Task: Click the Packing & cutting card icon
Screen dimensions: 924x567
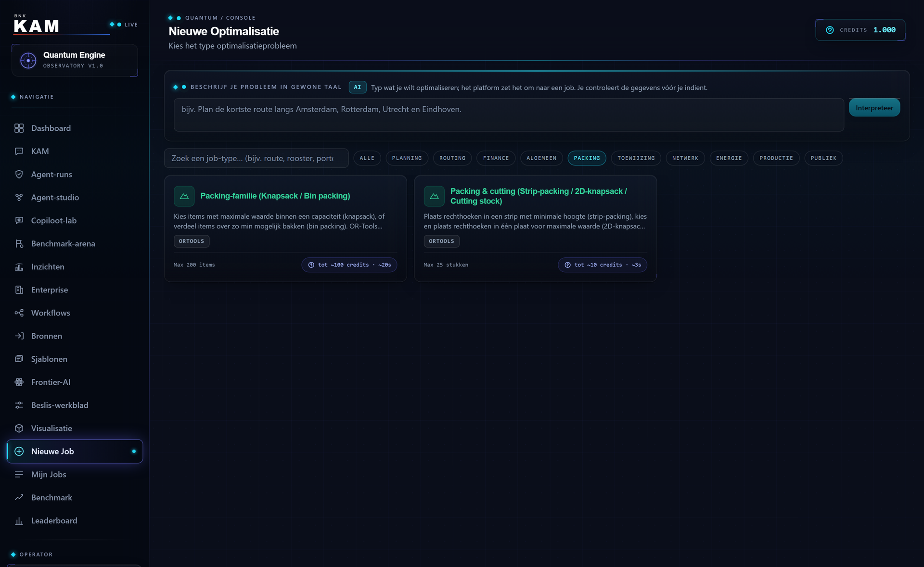Action: 434,196
